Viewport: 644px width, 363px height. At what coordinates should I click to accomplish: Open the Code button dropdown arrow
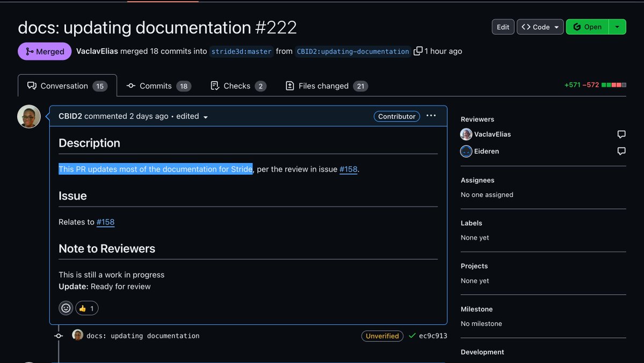point(557,26)
